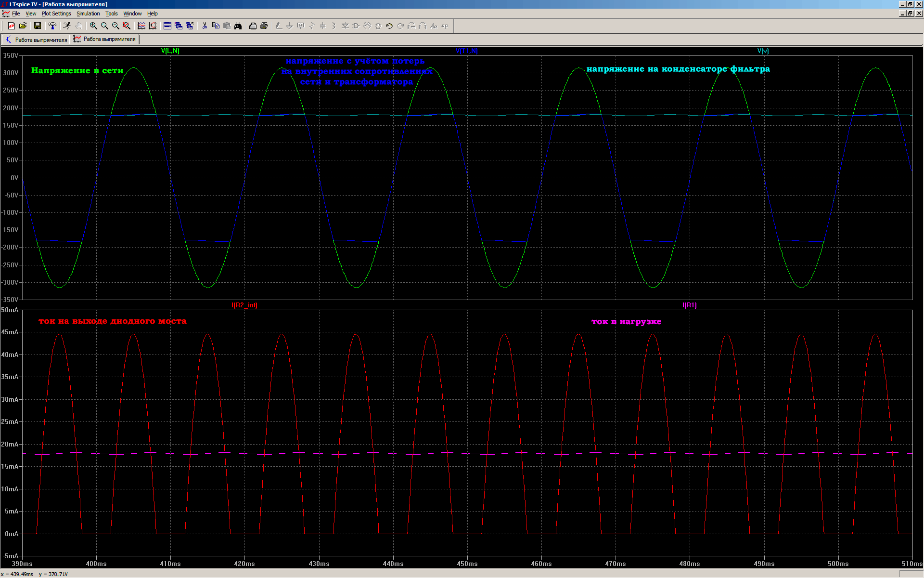
Task: Run the simulation using the running-man icon
Action: [x=67, y=26]
